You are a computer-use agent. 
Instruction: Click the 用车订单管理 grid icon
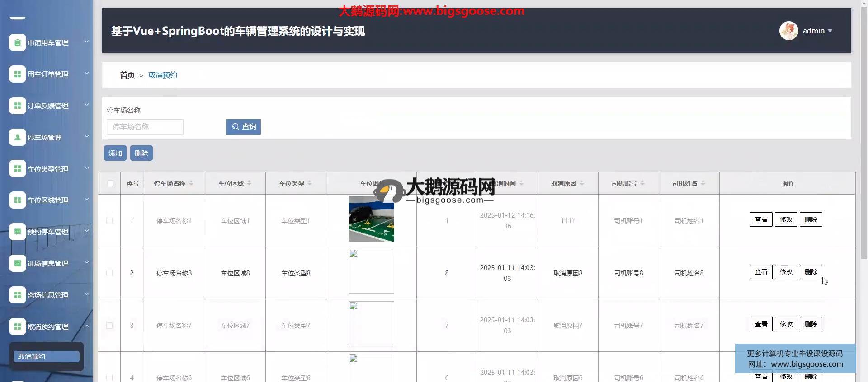(x=17, y=75)
